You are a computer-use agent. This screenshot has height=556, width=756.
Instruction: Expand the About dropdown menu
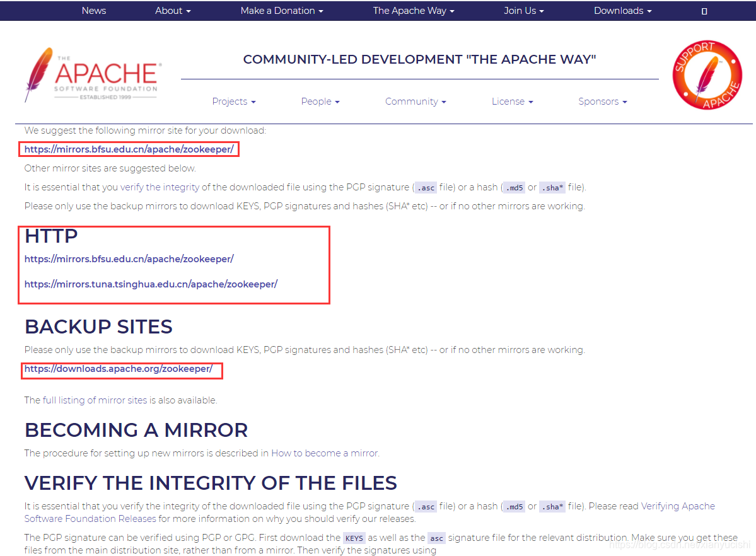(173, 11)
